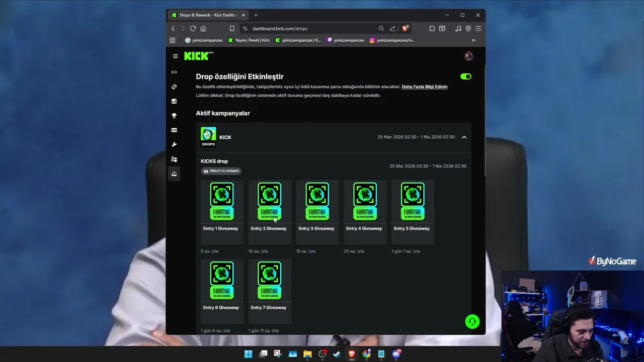Click the address bar URL field
The image size is (644, 362).
[x=312, y=29]
